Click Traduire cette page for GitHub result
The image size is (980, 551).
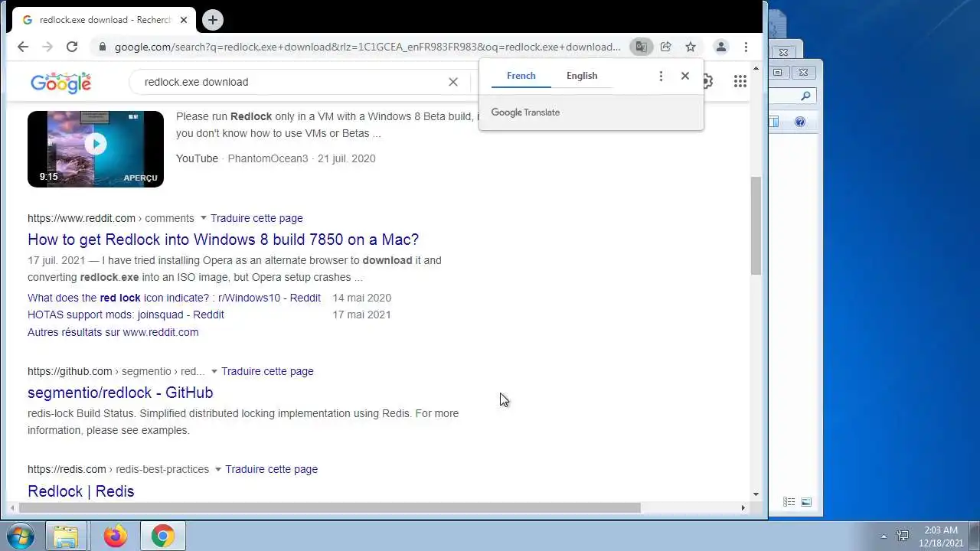[x=267, y=371]
